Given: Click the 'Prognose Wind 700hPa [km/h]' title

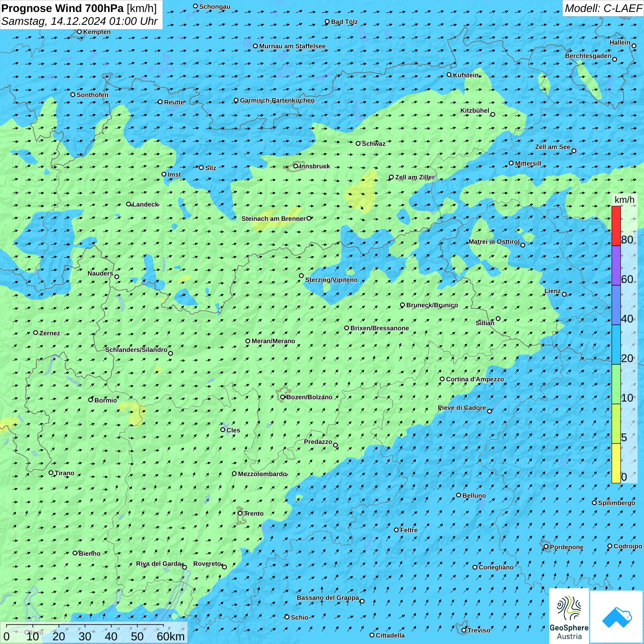Looking at the screenshot, I should tap(79, 8).
